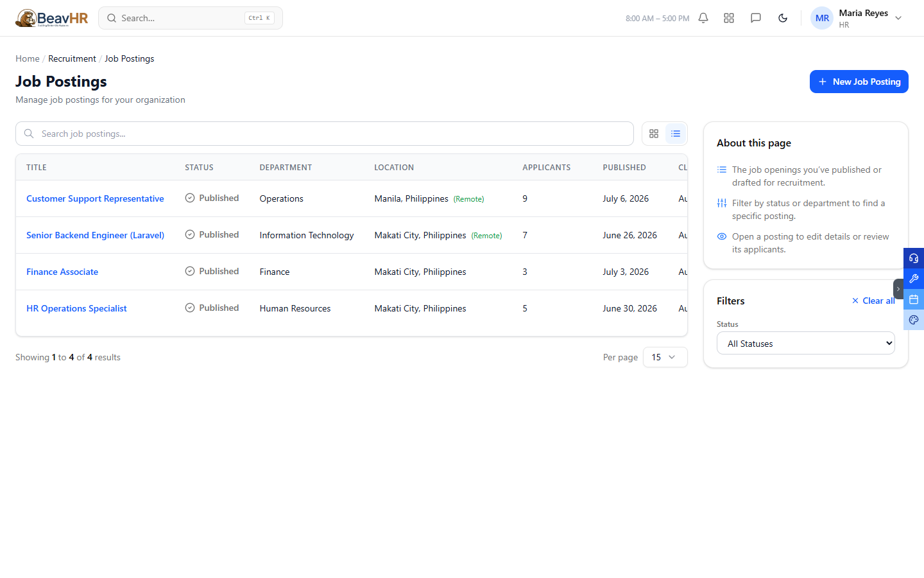The image size is (924, 578).
Task: Go to Home in the breadcrumb
Action: 28,58
